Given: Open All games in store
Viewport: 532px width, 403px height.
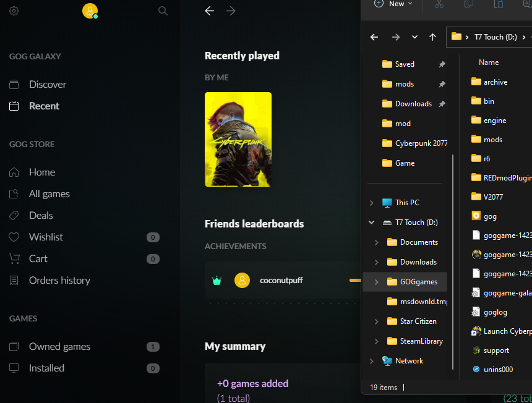Looking at the screenshot, I should (x=49, y=194).
